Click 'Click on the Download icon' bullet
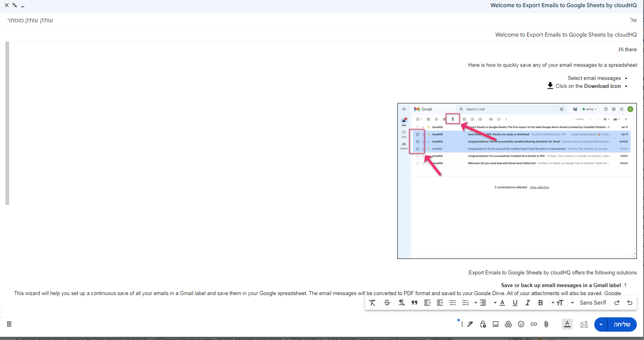 coord(584,86)
